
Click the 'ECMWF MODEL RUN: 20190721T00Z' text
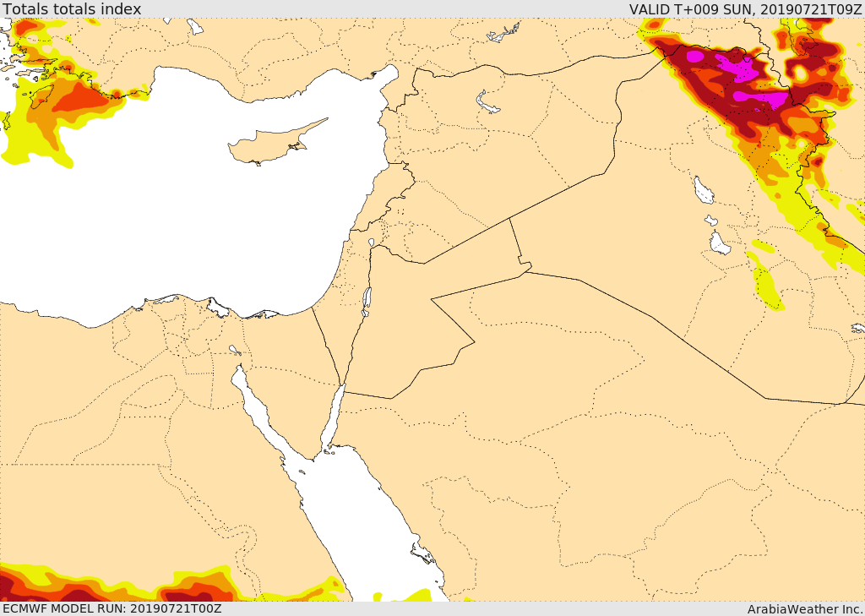112,608
